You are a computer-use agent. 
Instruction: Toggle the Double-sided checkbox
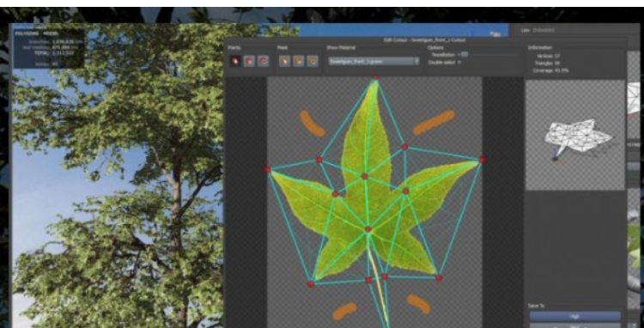point(459,63)
